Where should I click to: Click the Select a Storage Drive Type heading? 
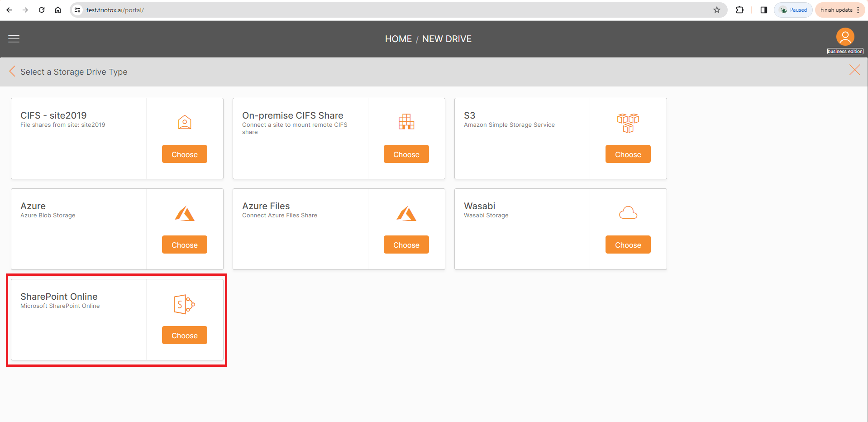coord(74,72)
